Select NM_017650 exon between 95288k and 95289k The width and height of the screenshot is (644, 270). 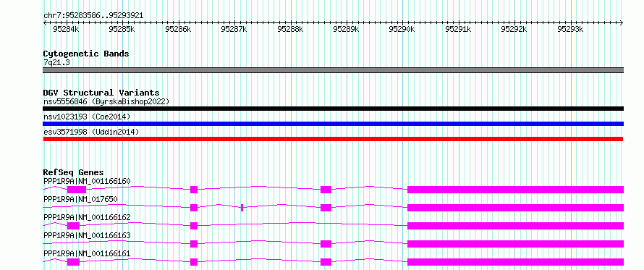(326, 208)
